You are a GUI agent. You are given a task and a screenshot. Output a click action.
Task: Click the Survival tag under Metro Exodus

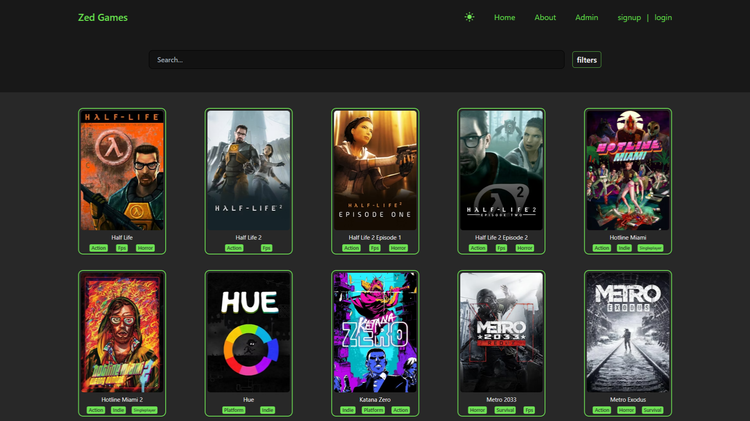653,410
